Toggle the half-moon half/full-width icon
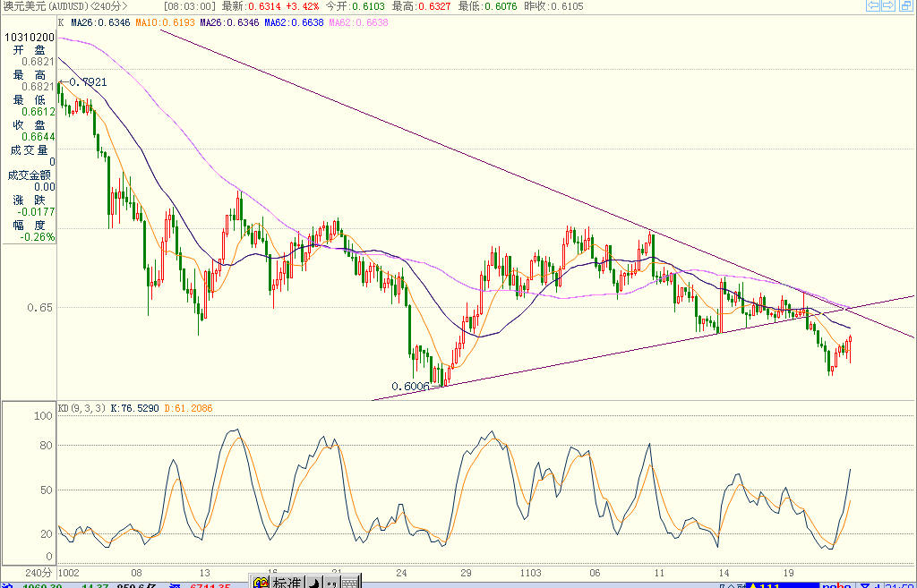 314,582
